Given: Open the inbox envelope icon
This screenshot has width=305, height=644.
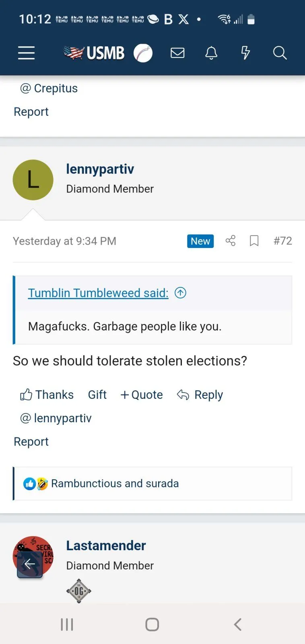Looking at the screenshot, I should [x=177, y=53].
